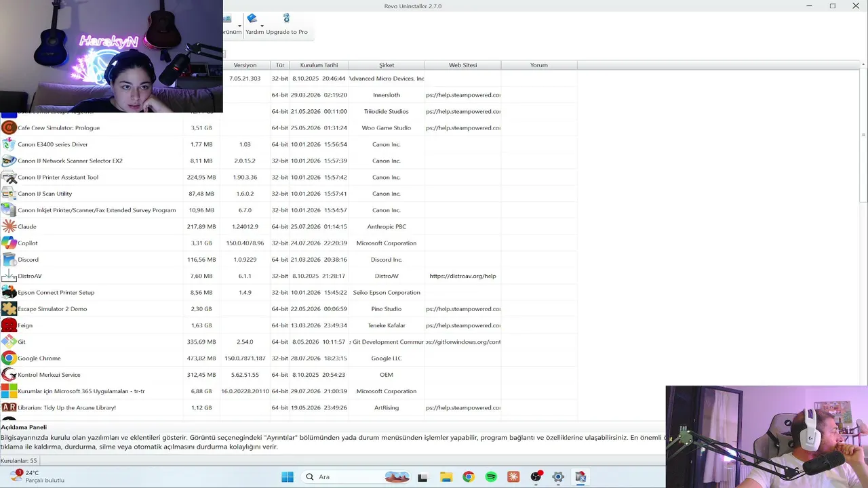Select the Cafe Crew Simulator: Prologue icon
The height and width of the screenshot is (488, 868).
tap(9, 127)
